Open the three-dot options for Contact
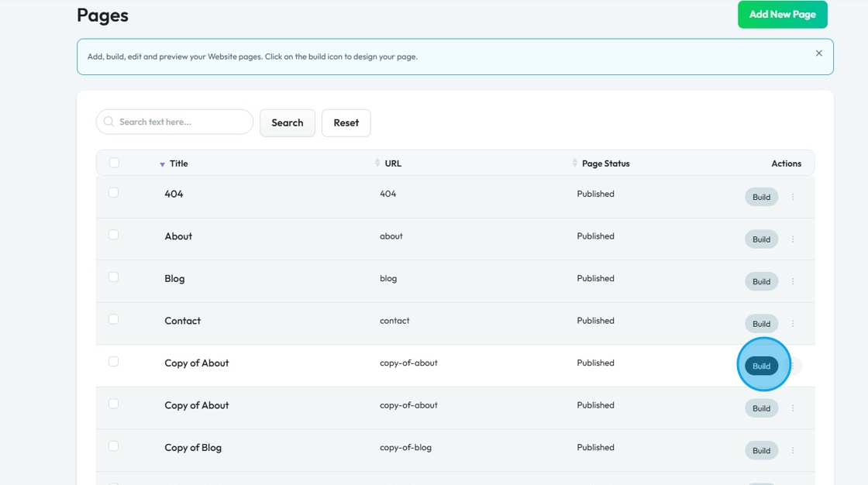Image resolution: width=868 pixels, height=485 pixels. pos(793,324)
